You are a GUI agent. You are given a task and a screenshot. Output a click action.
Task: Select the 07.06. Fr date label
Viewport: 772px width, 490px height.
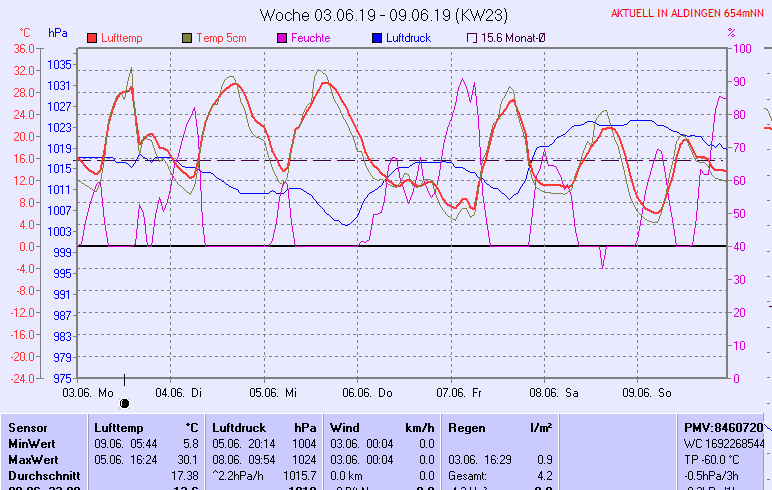click(x=458, y=393)
